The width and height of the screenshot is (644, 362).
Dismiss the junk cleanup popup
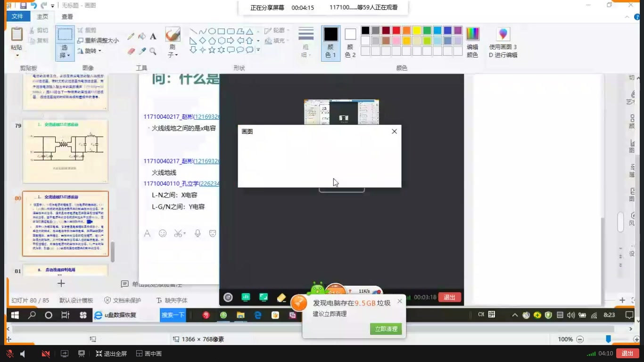pos(400,301)
